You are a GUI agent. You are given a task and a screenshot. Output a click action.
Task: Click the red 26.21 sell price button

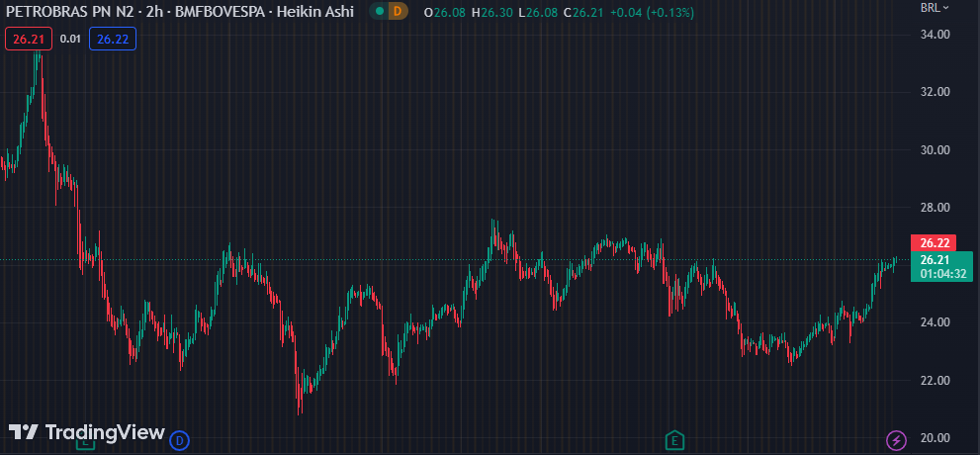29,39
